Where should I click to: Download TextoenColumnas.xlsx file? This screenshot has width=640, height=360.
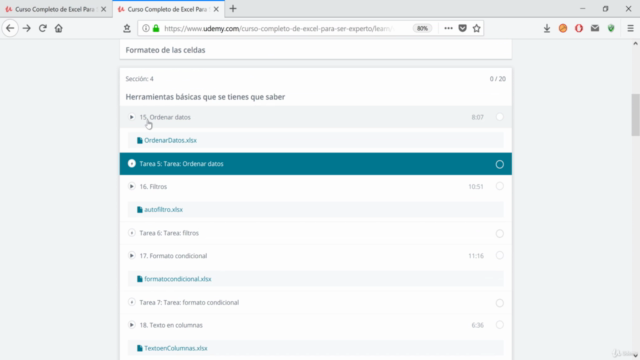[176, 349]
